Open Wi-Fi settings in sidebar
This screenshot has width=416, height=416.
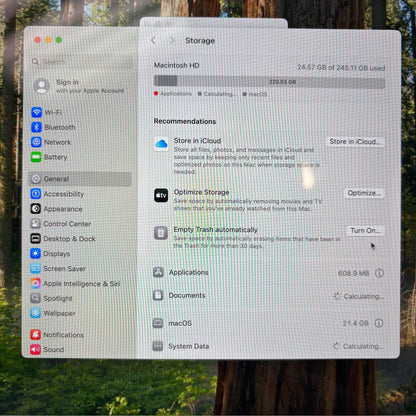pyautogui.click(x=47, y=112)
